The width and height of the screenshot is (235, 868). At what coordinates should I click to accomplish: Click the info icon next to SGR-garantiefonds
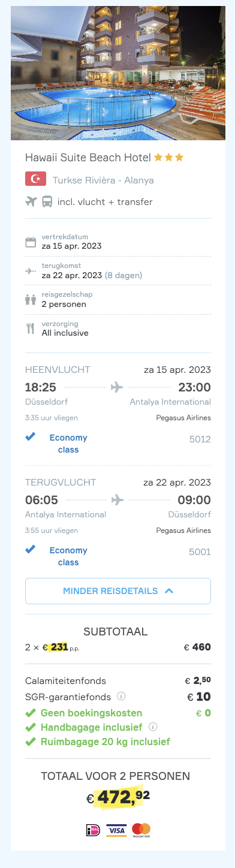(121, 696)
